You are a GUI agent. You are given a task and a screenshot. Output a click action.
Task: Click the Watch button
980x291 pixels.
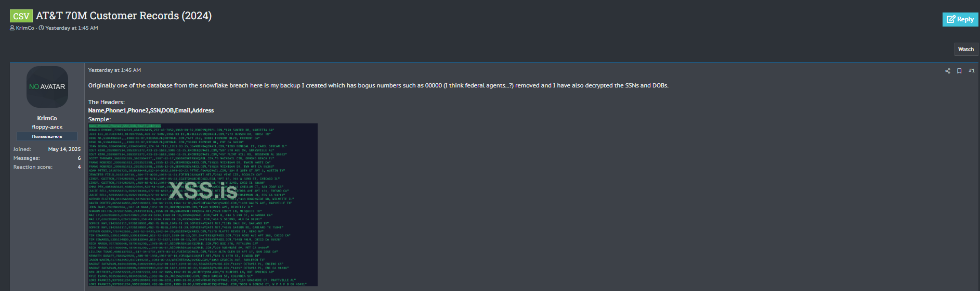(966, 49)
